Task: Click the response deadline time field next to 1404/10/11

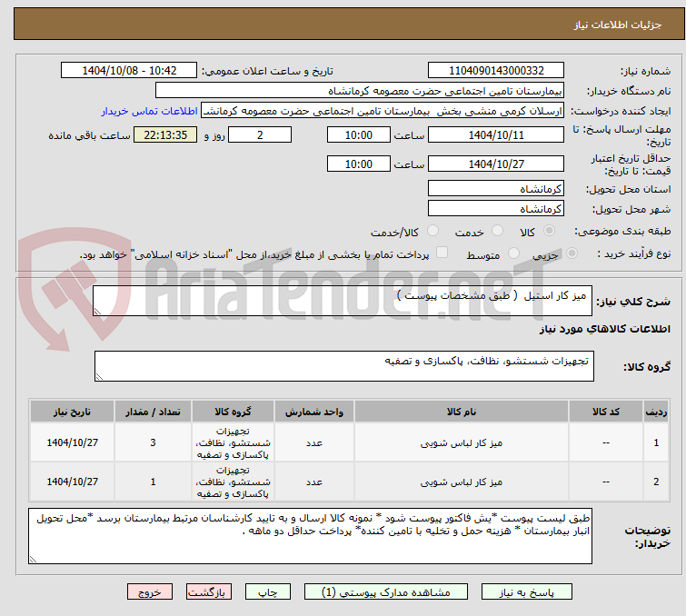Action: pos(358,134)
